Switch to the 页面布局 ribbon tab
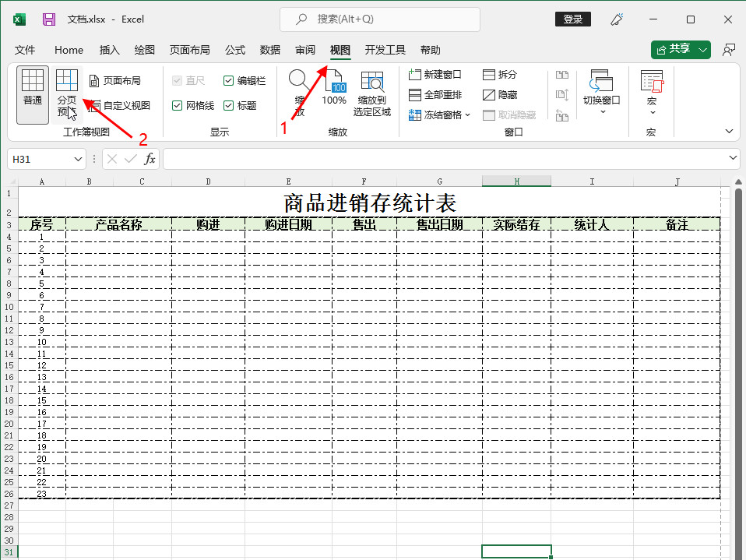Viewport: 746px width, 560px height. coord(189,50)
